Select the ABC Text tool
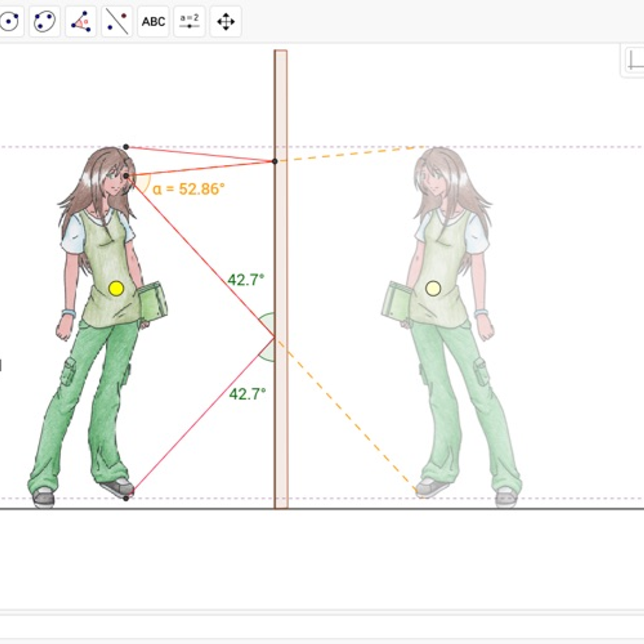This screenshot has width=644, height=644. 153,21
